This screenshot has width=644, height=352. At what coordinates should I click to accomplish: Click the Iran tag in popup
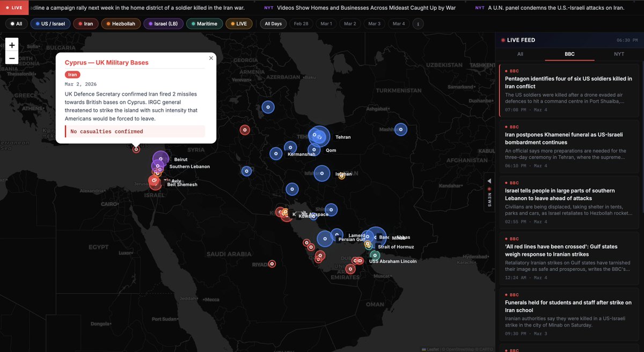72,75
